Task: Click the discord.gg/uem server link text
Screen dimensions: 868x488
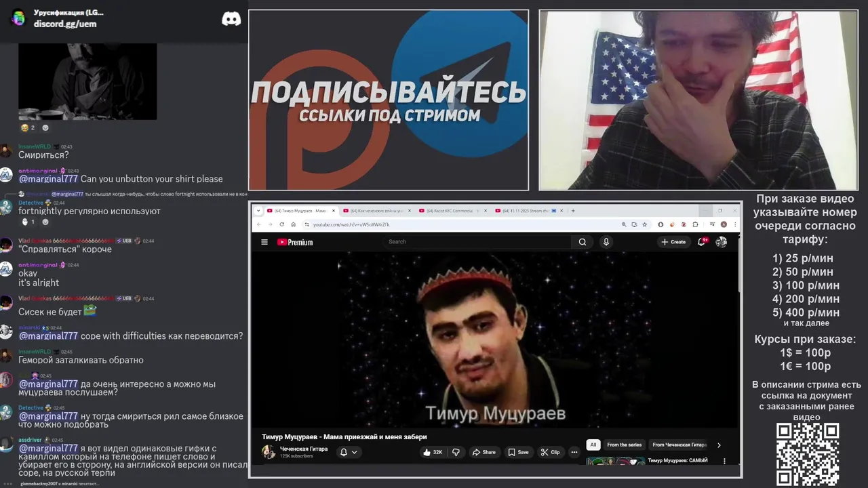Action: [65, 24]
